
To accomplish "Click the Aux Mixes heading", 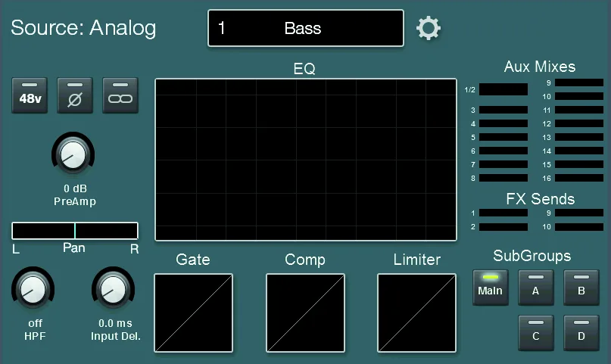I will [x=540, y=67].
